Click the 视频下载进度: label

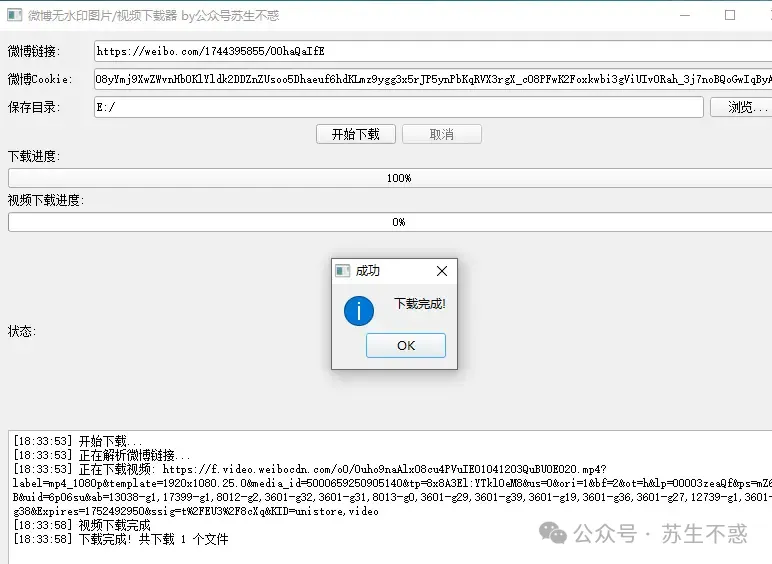46,200
